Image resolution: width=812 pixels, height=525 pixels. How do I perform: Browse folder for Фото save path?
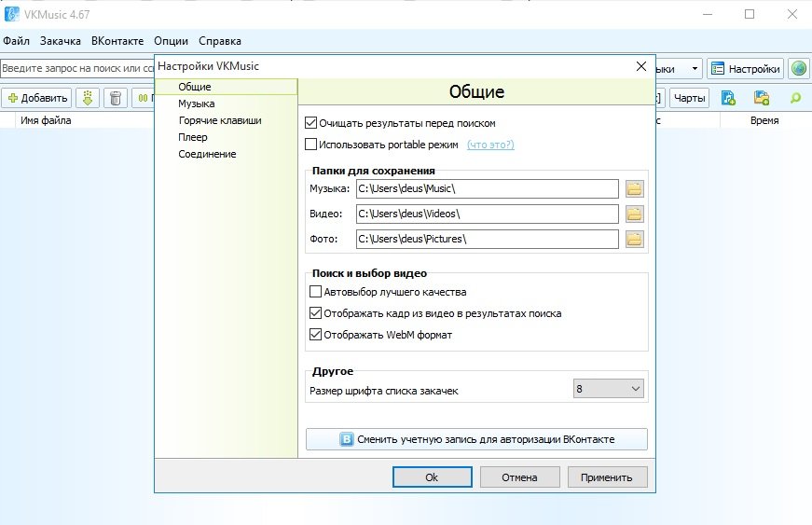point(634,239)
